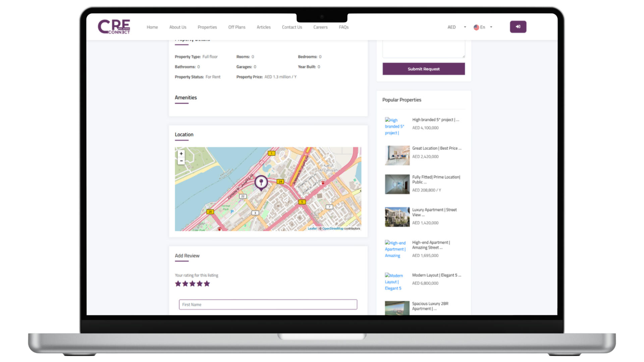Select the third rating star
This screenshot has height=362, width=644.
click(x=193, y=284)
